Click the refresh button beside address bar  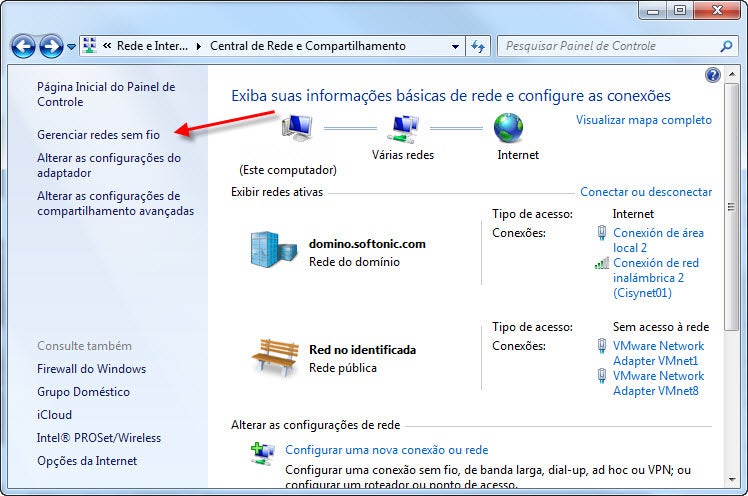[x=478, y=46]
